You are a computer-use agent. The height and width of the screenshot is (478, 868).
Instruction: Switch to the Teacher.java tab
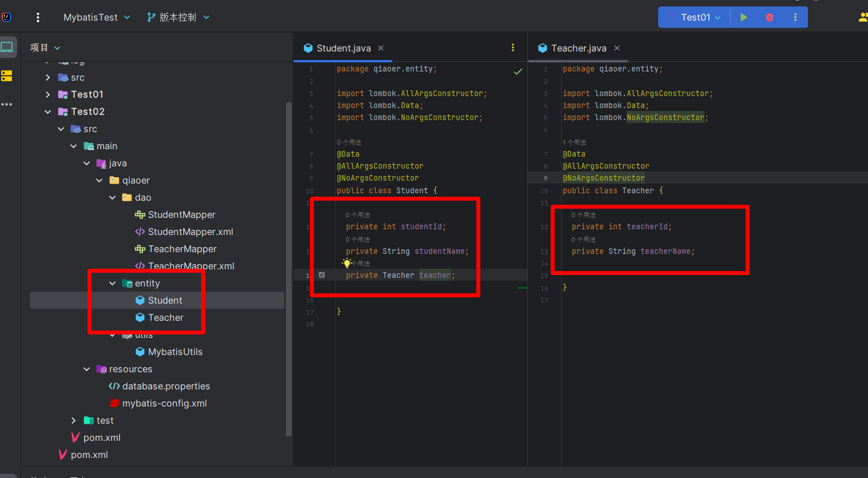(x=579, y=48)
